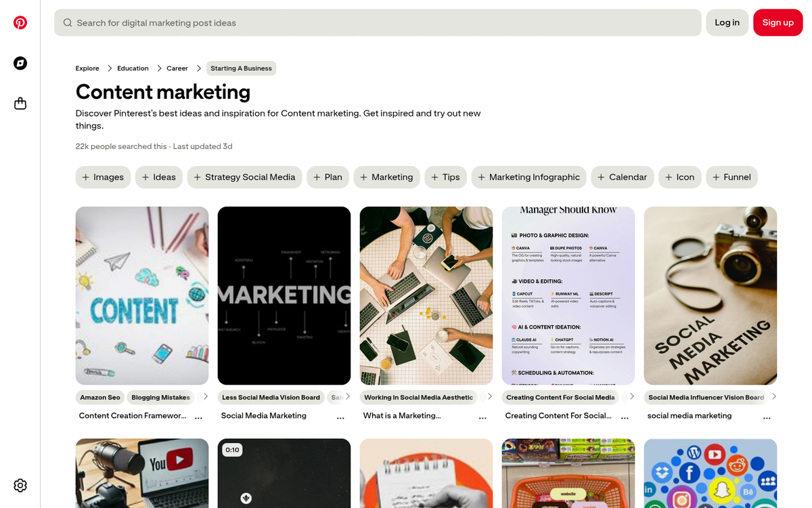Open the Education breadcrumb
Viewport: 812px width, 508px height.
tap(132, 68)
